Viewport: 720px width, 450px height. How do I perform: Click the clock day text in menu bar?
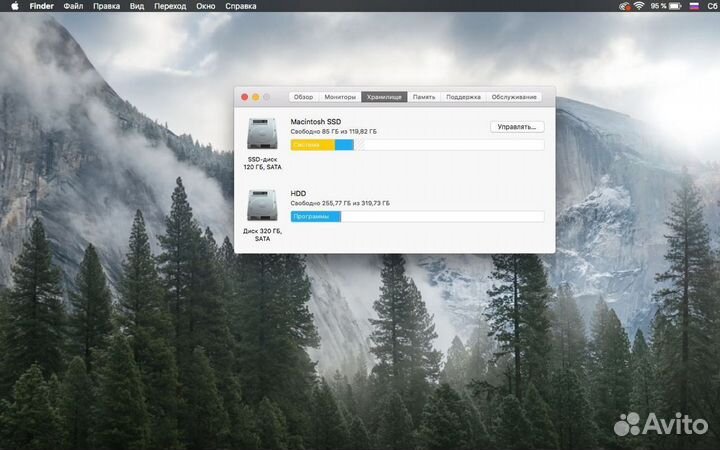[712, 6]
